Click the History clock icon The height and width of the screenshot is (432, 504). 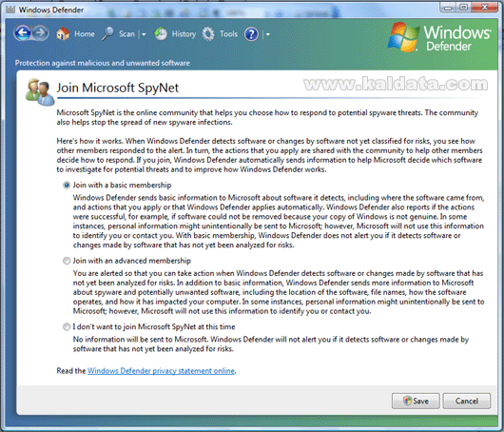(161, 33)
